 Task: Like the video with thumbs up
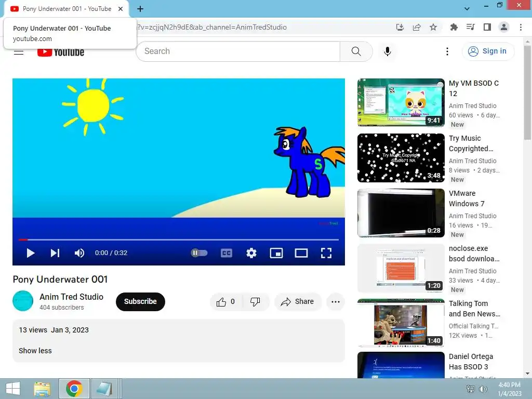(226, 302)
